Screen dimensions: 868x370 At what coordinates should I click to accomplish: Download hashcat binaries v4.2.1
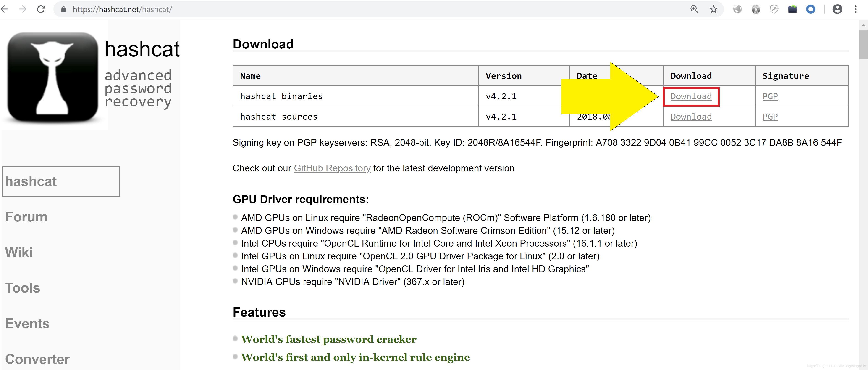pos(691,96)
